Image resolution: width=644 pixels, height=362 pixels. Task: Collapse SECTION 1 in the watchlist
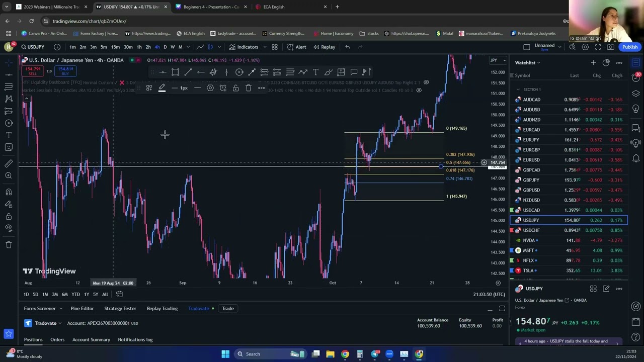[x=518, y=89]
